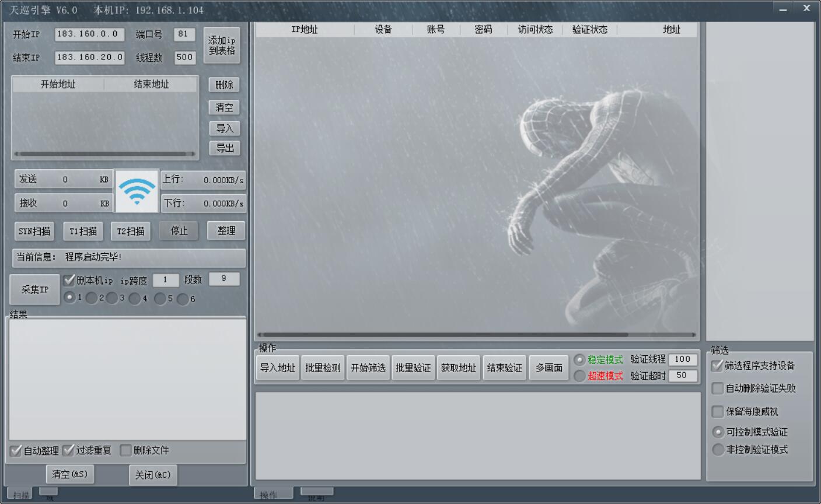Viewport: 821px width, 504px height.
Task: Click the 开始IP input field
Action: coord(89,34)
